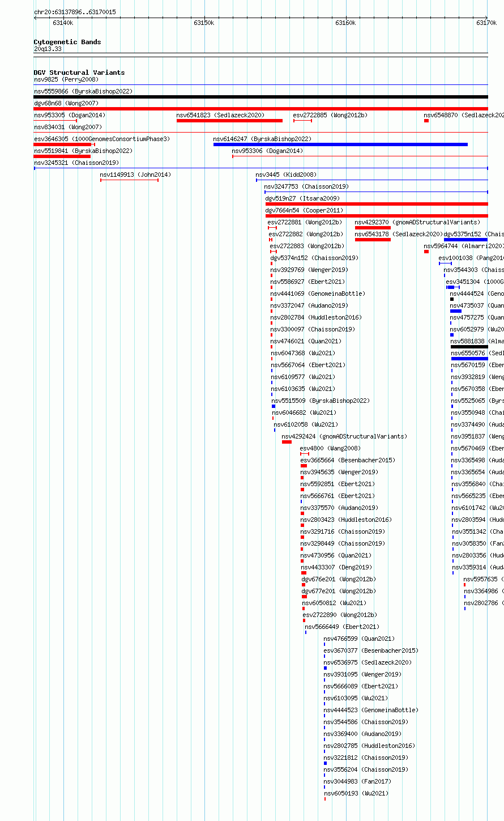Open nsv3044983 (Fan2017) variant
Screen dimensions: 504x821
pos(357,781)
